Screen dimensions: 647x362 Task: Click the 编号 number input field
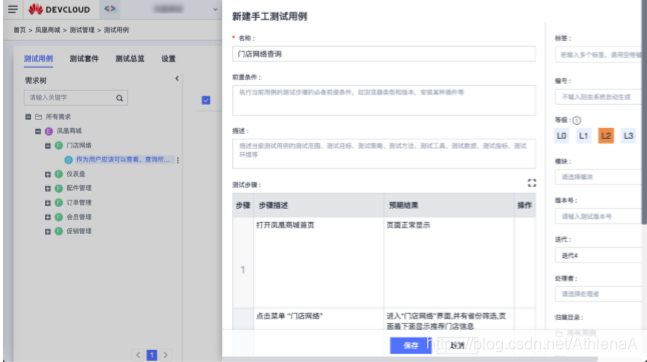pyautogui.click(x=598, y=97)
